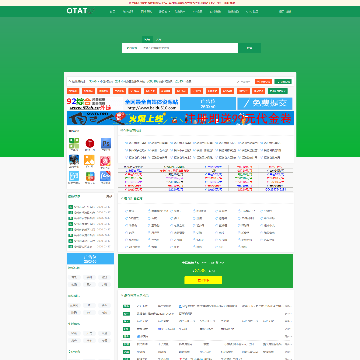
Task: Open the Photoshop Ps app icon
Action: (x=106, y=143)
